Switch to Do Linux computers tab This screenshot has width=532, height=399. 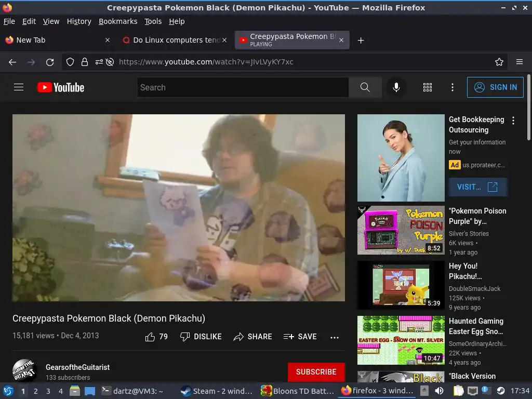point(175,40)
